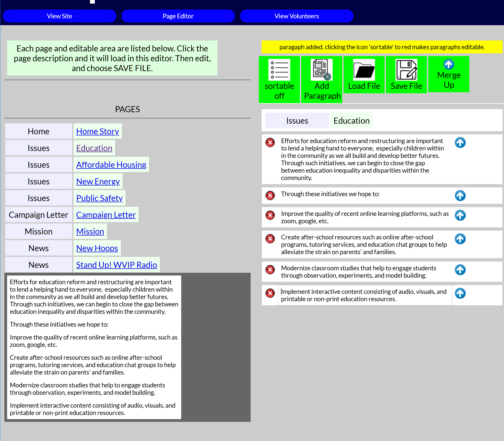Load the New Hoops news page
The image size is (504, 441).
click(97, 248)
